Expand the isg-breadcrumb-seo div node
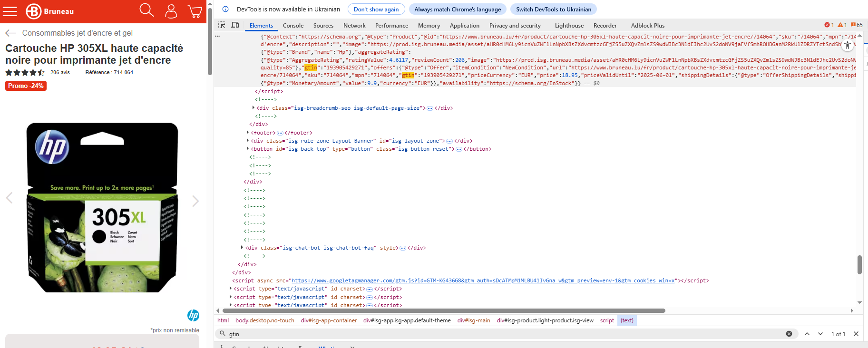868x348 pixels. (x=253, y=108)
